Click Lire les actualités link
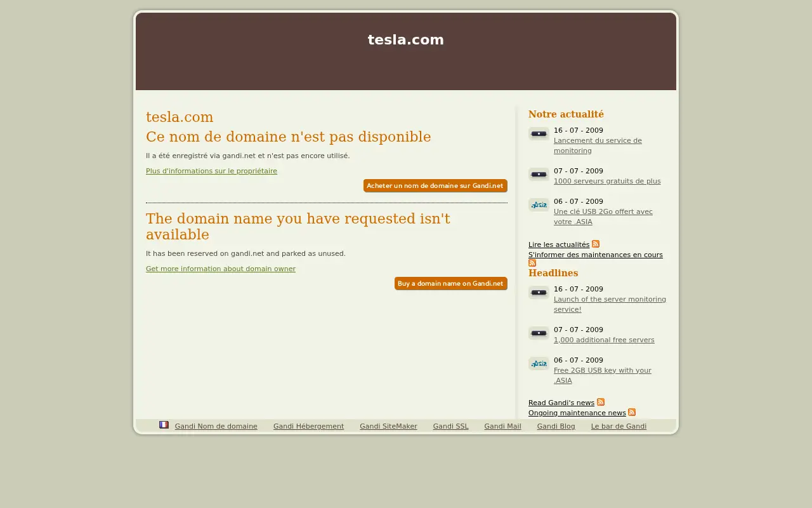812x508 pixels. (x=559, y=244)
